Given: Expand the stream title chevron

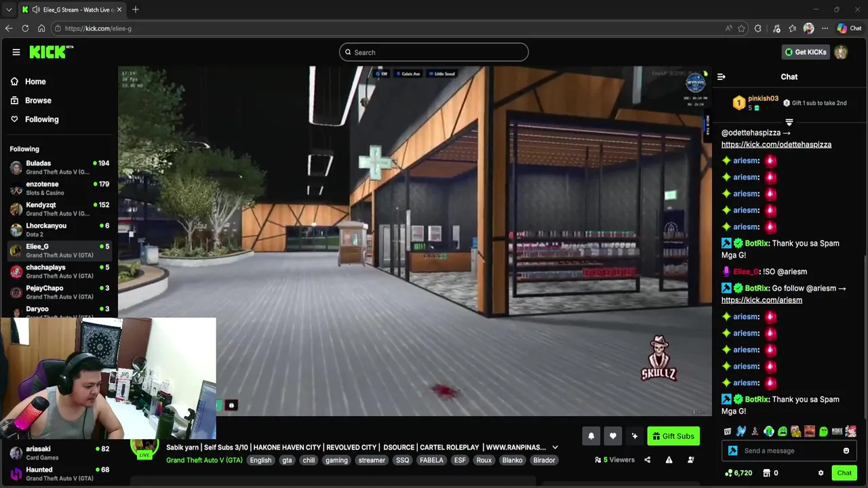Looking at the screenshot, I should [x=555, y=447].
